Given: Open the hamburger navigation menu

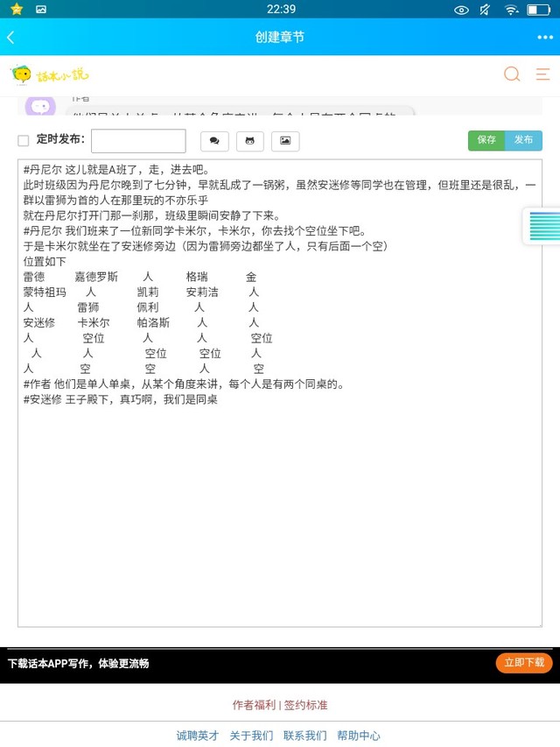Looking at the screenshot, I should (542, 74).
